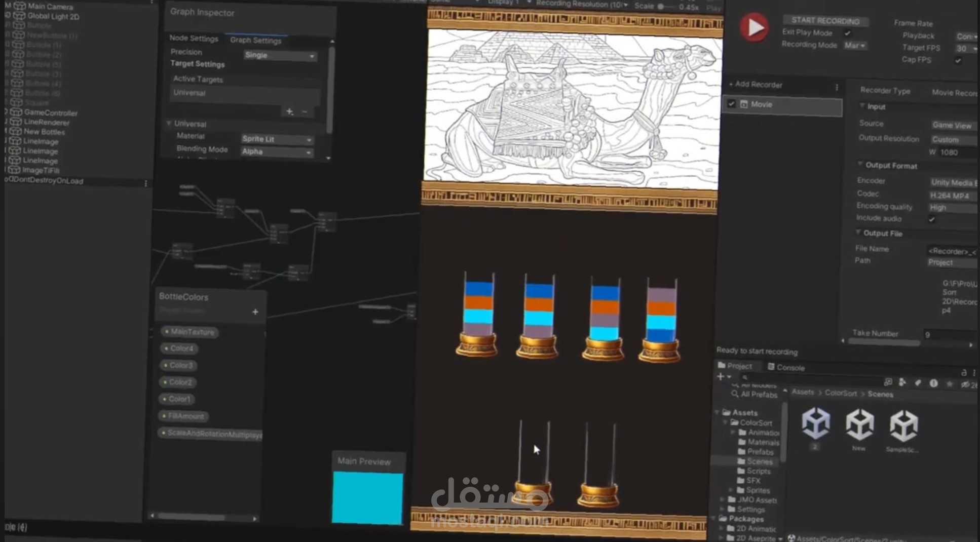The image size is (980, 542).
Task: Click the ImageTiFill cube icon
Action: 14,170
